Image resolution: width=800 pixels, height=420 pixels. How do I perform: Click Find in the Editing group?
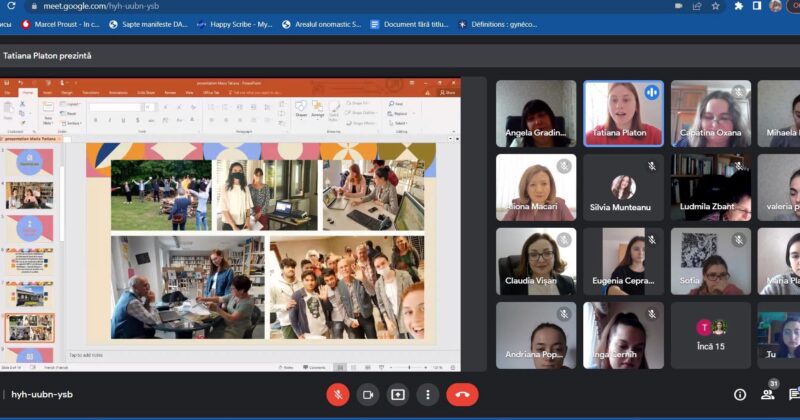click(x=395, y=104)
